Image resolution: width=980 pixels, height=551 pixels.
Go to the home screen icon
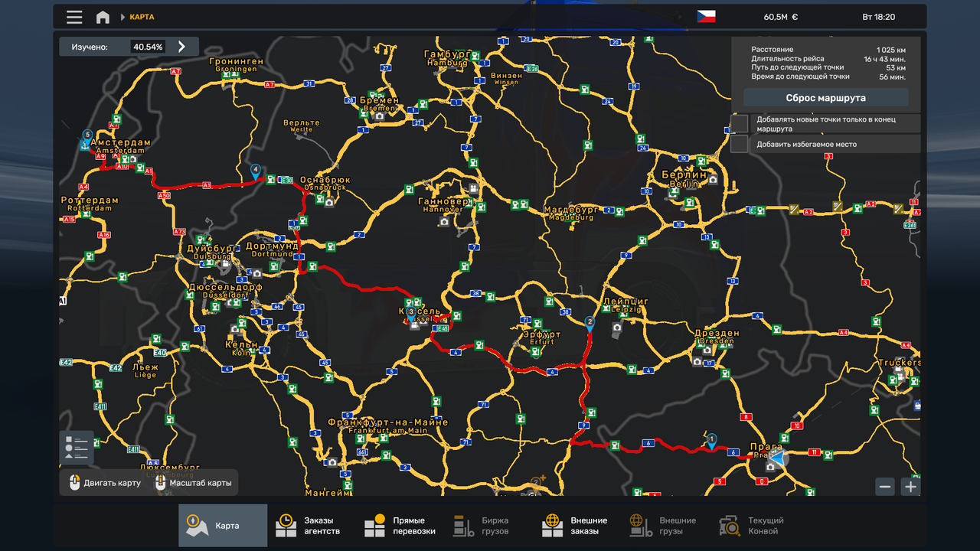103,17
